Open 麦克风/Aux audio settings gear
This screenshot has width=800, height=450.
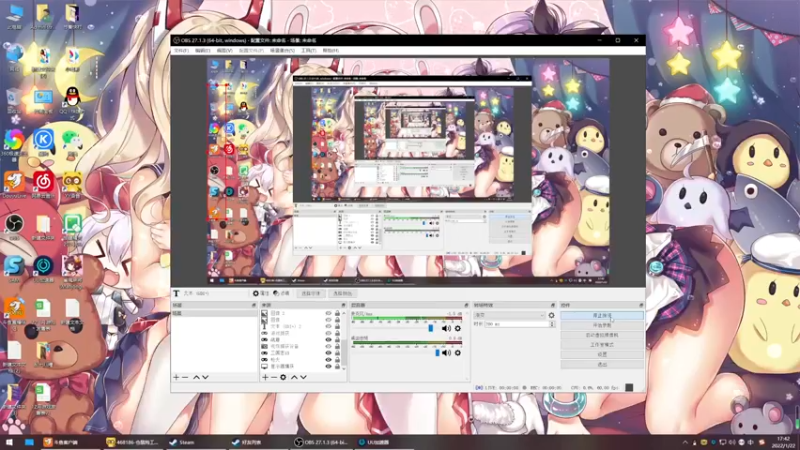(458, 328)
